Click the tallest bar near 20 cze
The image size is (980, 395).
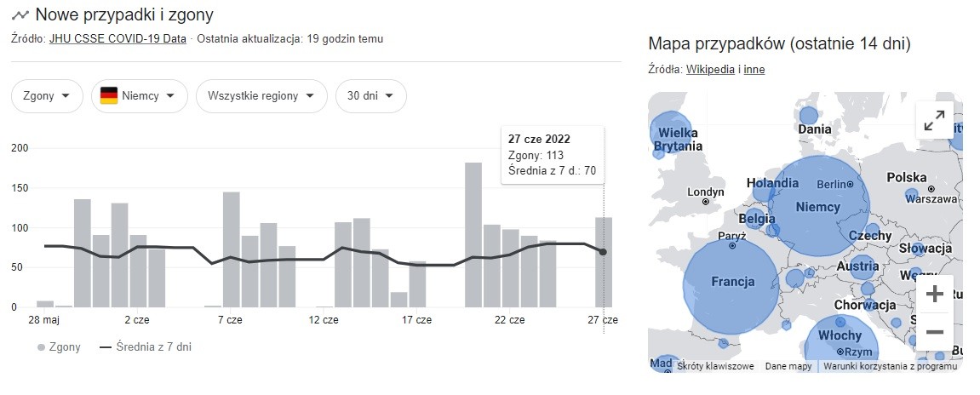pos(473,234)
